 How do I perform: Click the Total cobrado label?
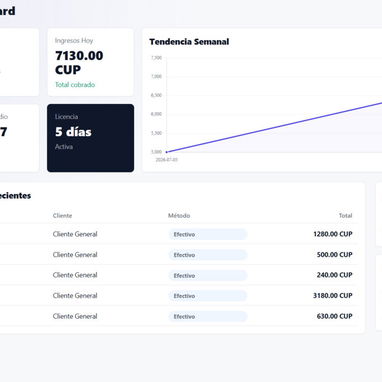coord(75,85)
